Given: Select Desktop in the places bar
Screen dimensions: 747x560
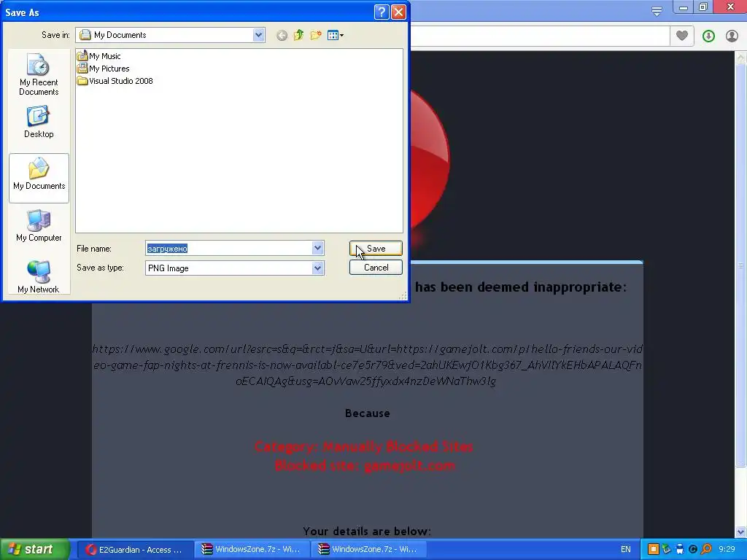Looking at the screenshot, I should tap(39, 122).
